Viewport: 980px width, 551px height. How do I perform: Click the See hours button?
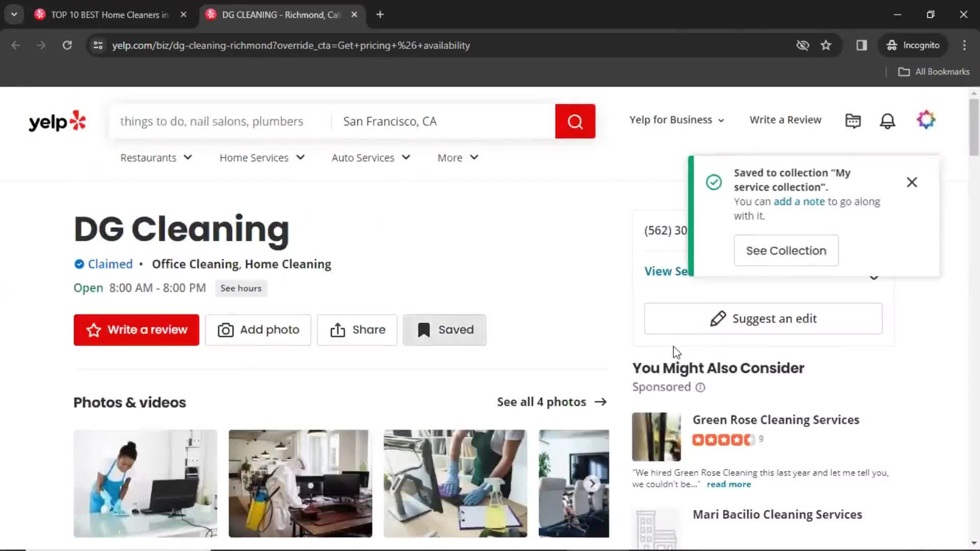click(x=241, y=288)
